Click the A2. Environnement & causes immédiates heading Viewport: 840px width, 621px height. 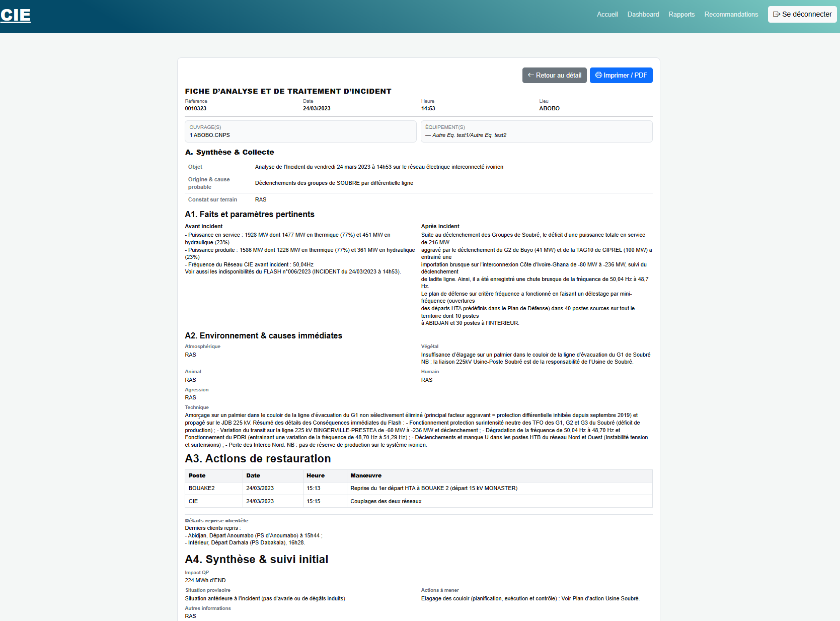(263, 335)
